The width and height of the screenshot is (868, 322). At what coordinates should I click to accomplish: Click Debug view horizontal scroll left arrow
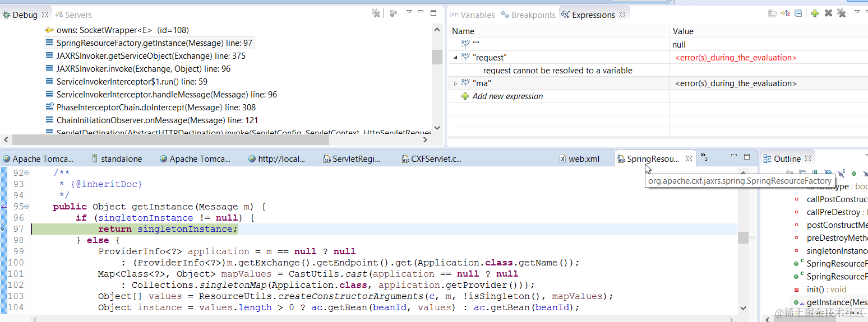click(x=6, y=140)
